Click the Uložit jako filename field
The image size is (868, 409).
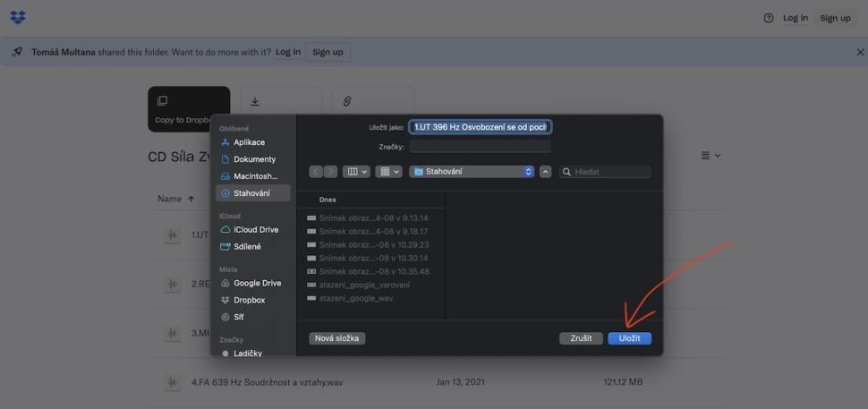point(480,127)
